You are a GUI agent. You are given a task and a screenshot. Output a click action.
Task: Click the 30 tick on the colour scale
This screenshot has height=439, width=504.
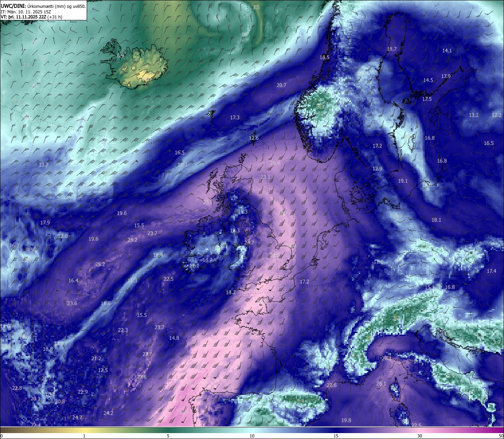click(x=420, y=436)
